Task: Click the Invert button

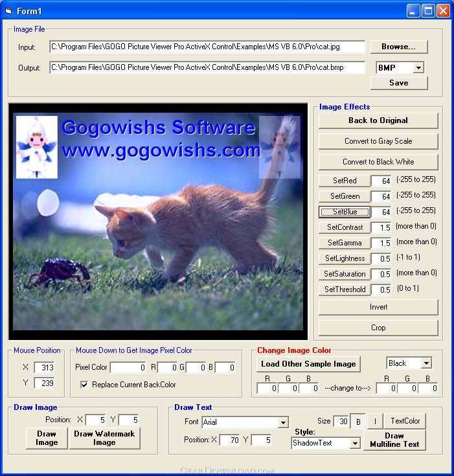Action: [x=378, y=307]
